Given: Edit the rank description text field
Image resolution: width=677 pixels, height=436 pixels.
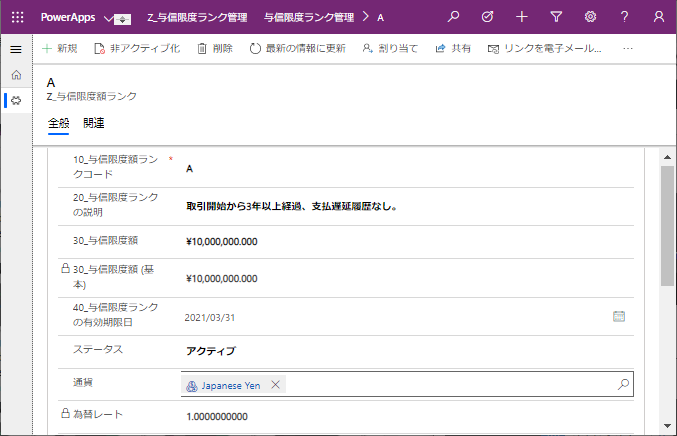Looking at the screenshot, I should [407, 206].
